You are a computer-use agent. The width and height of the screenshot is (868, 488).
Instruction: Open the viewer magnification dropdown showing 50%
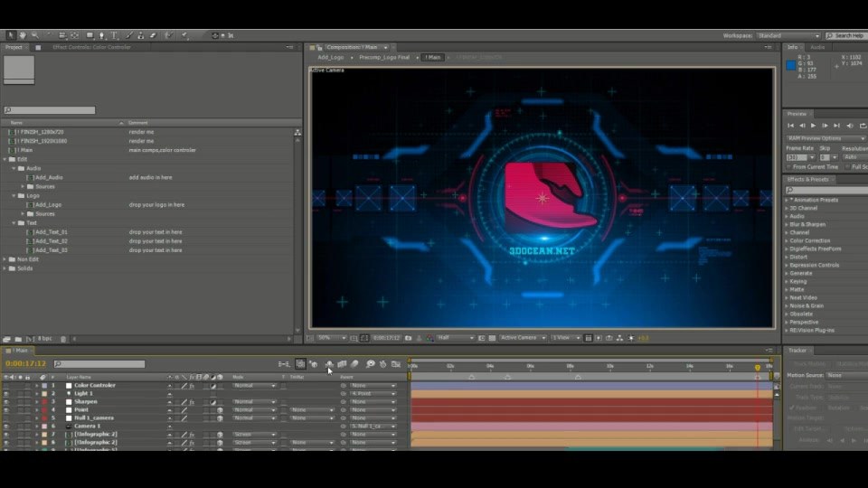tap(332, 337)
